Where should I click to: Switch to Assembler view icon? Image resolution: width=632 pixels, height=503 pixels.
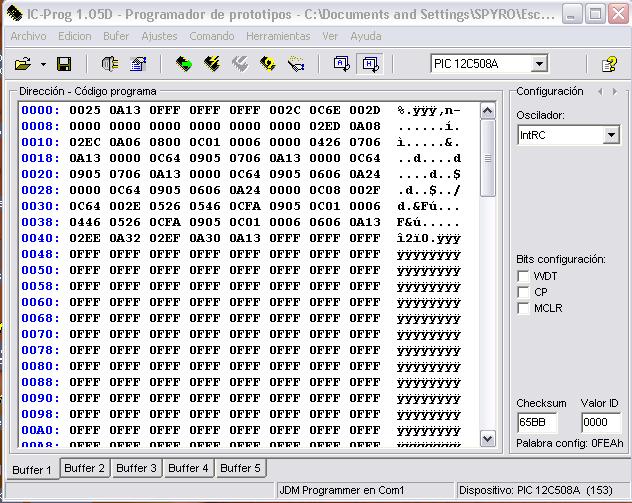click(x=341, y=64)
